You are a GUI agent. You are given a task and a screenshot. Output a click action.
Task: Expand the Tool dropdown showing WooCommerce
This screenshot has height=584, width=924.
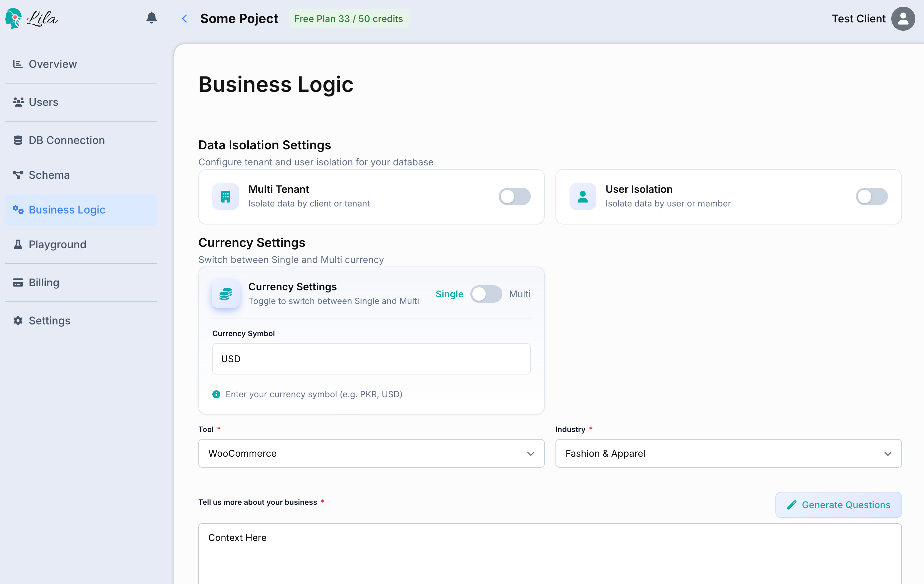tap(371, 453)
